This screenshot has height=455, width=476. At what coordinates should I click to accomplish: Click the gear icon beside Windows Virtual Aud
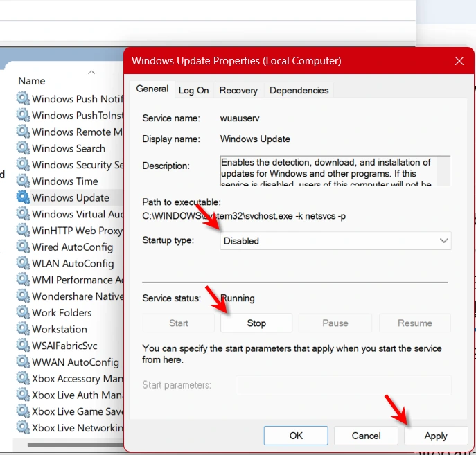tap(23, 213)
